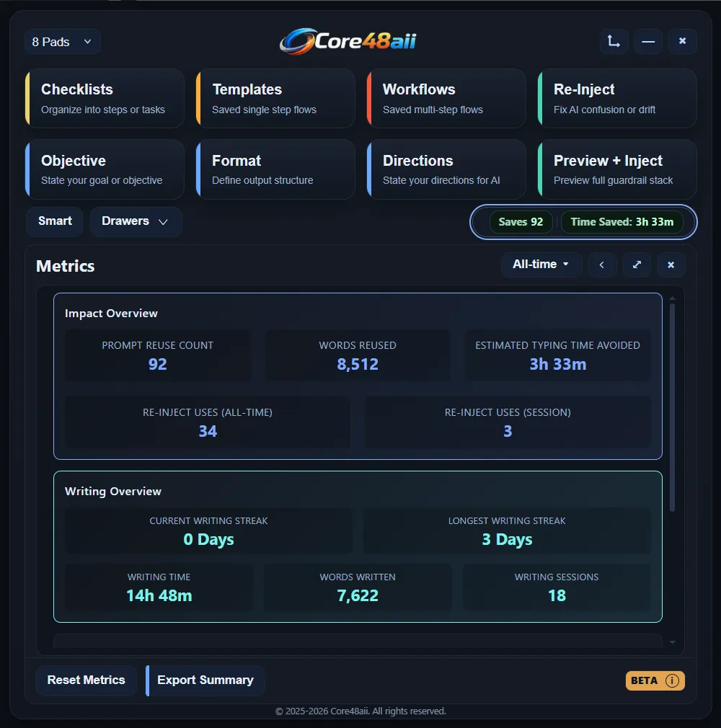
Task: Click the back chevron in the Metrics header
Action: pyautogui.click(x=602, y=265)
